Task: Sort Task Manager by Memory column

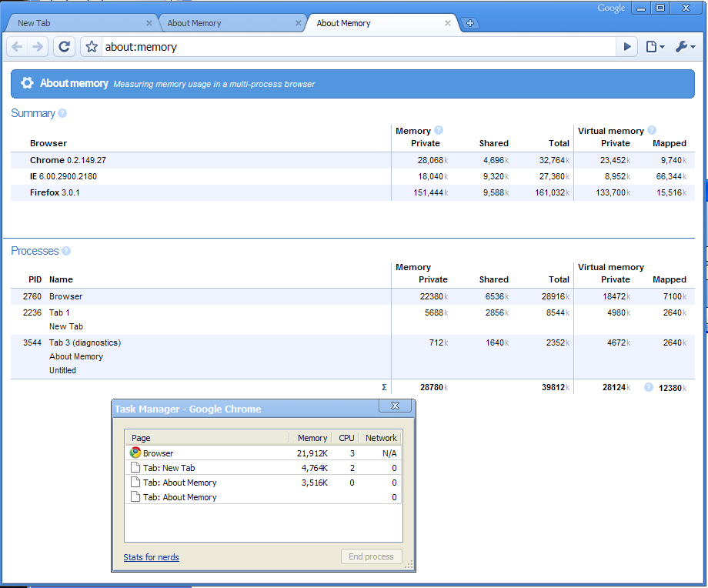Action: tap(312, 438)
